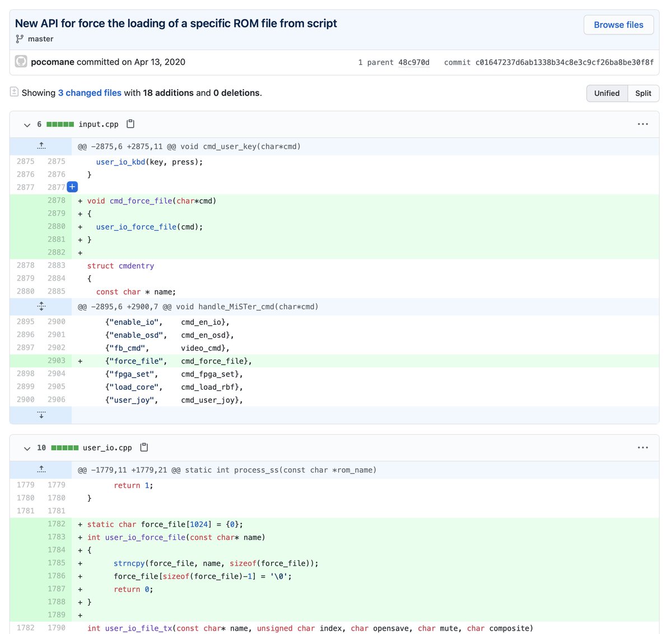This screenshot has width=672, height=634.
Task: Click line number 1782 in user_io.cpp
Action: click(56, 524)
